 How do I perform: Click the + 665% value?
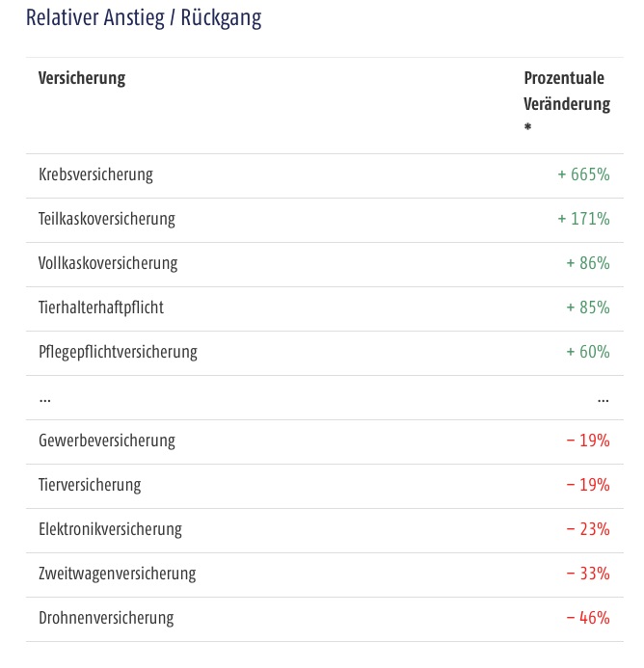[584, 174]
